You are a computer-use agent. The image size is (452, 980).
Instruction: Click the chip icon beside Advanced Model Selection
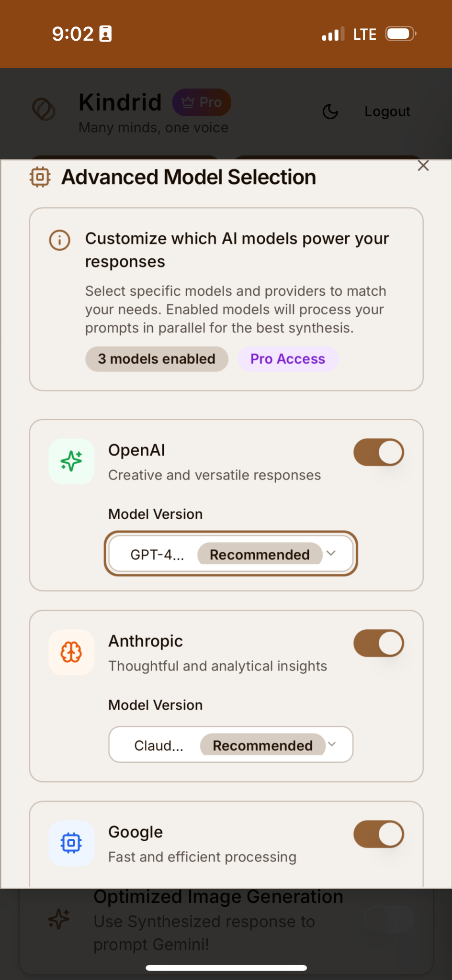pos(40,177)
